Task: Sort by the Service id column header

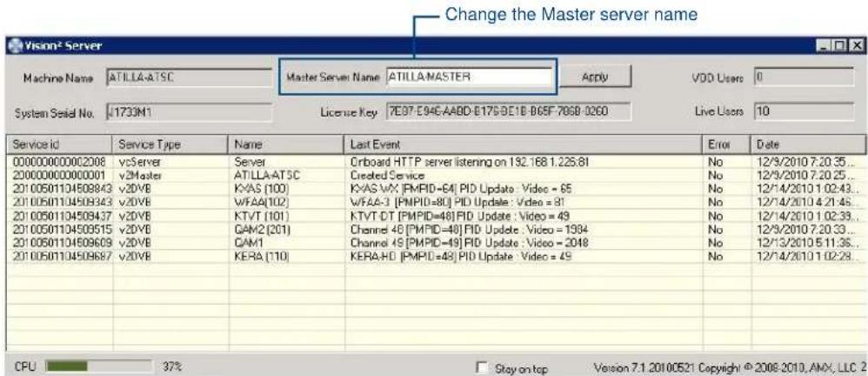Action: pyautogui.click(x=59, y=144)
